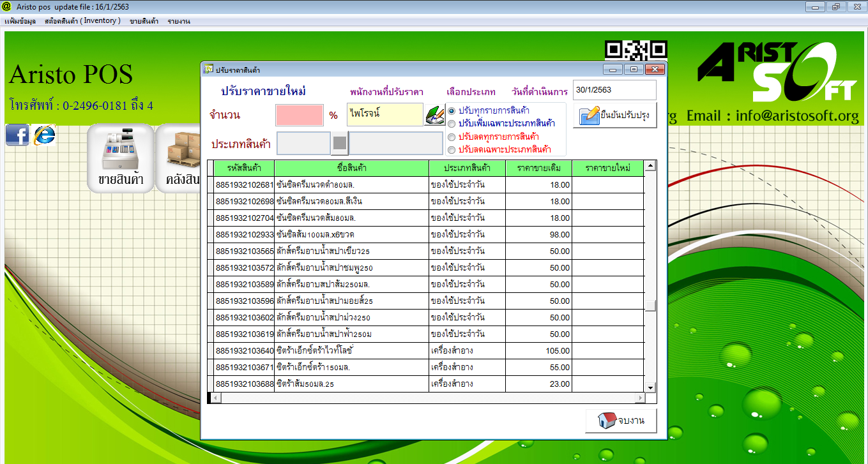Click the จบงาน exit button
The height and width of the screenshot is (464, 868).
pyautogui.click(x=621, y=421)
